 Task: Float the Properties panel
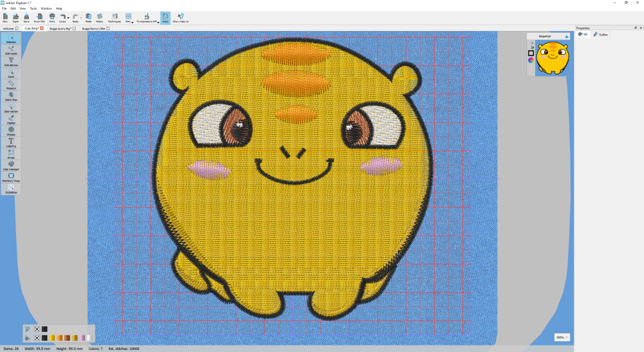[x=636, y=28]
